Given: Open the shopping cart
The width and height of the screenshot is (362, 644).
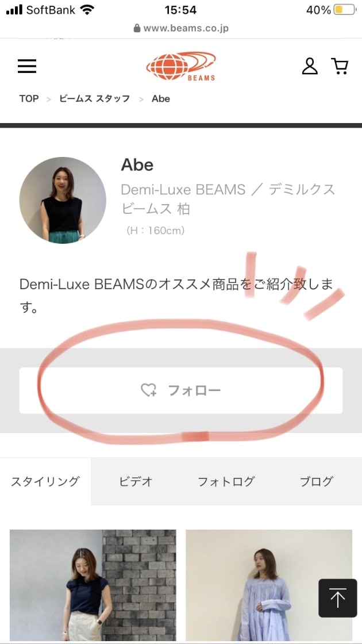Looking at the screenshot, I should pyautogui.click(x=340, y=66).
